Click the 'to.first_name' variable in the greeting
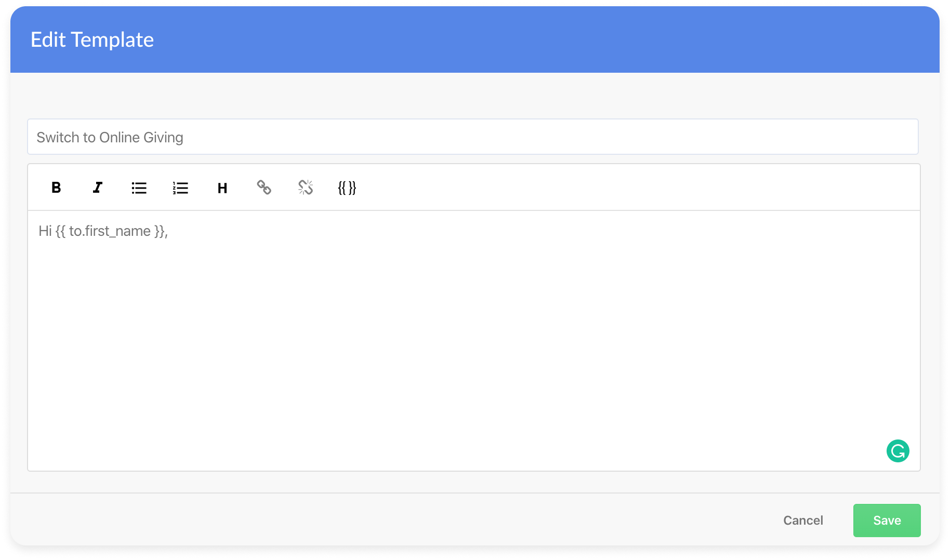This screenshot has width=950, height=560. [110, 231]
